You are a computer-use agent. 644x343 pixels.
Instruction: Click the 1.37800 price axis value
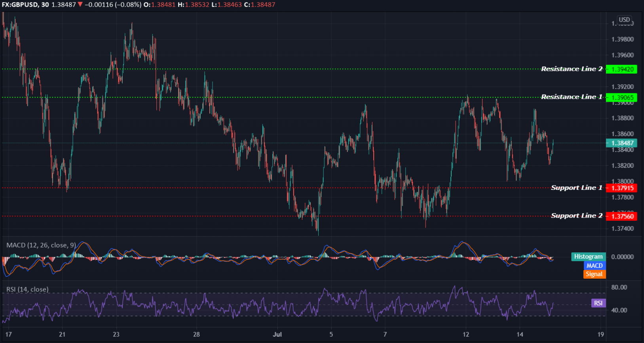(x=623, y=197)
